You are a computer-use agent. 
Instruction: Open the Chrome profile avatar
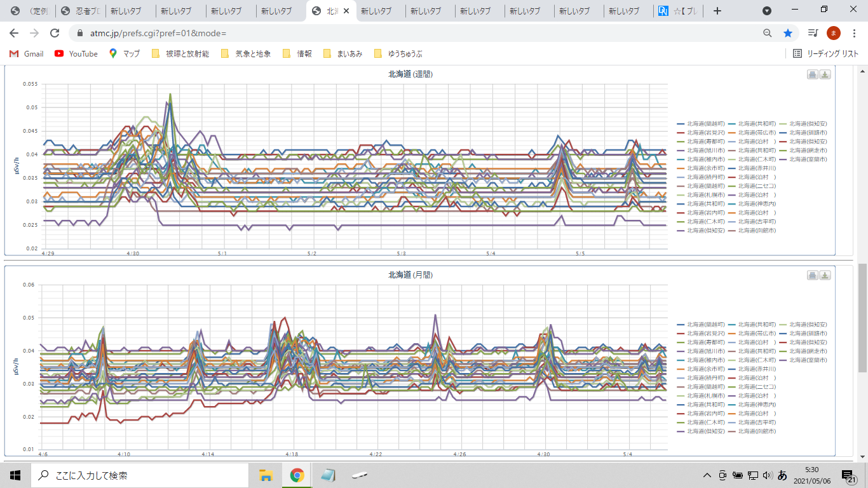point(834,33)
